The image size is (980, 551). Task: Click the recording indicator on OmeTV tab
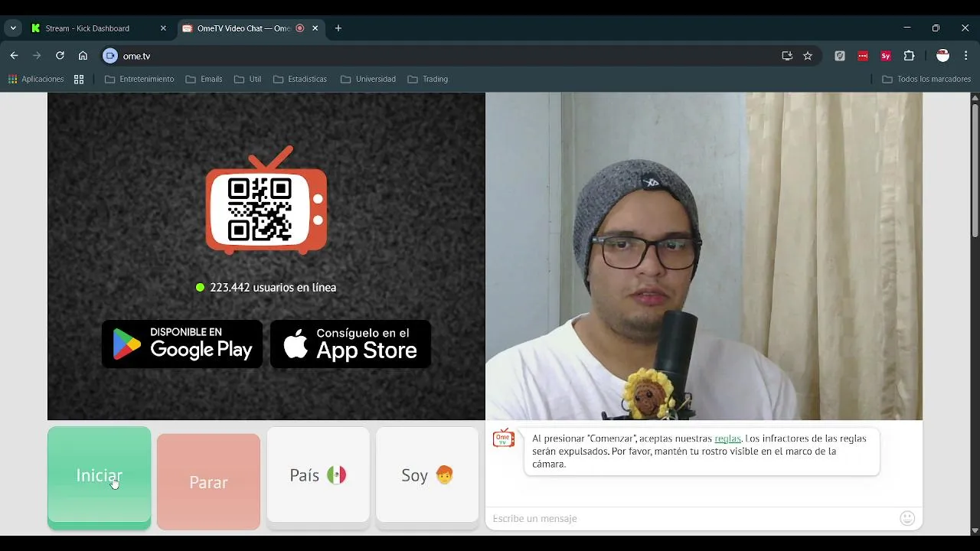pyautogui.click(x=300, y=28)
